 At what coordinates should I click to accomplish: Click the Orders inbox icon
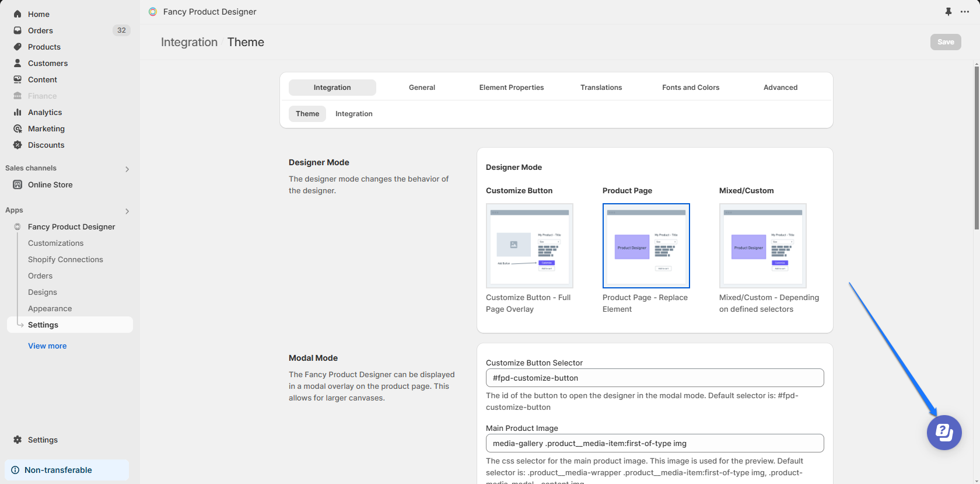(x=17, y=30)
